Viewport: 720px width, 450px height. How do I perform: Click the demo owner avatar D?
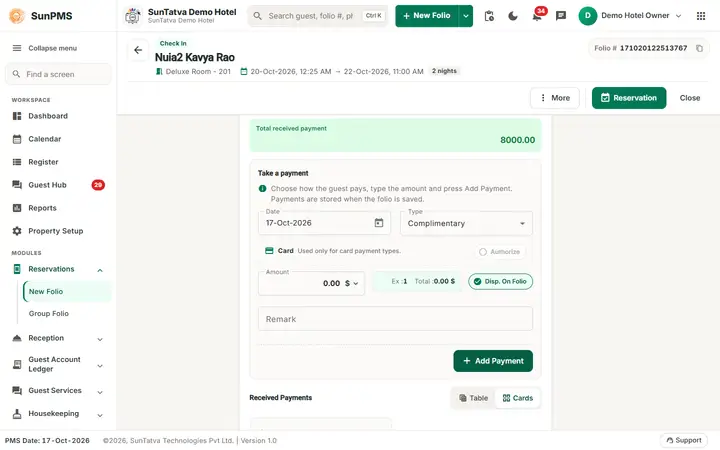(x=587, y=16)
